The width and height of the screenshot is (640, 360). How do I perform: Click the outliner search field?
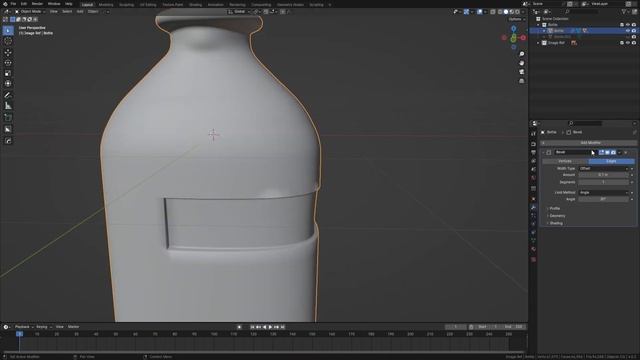(x=583, y=12)
